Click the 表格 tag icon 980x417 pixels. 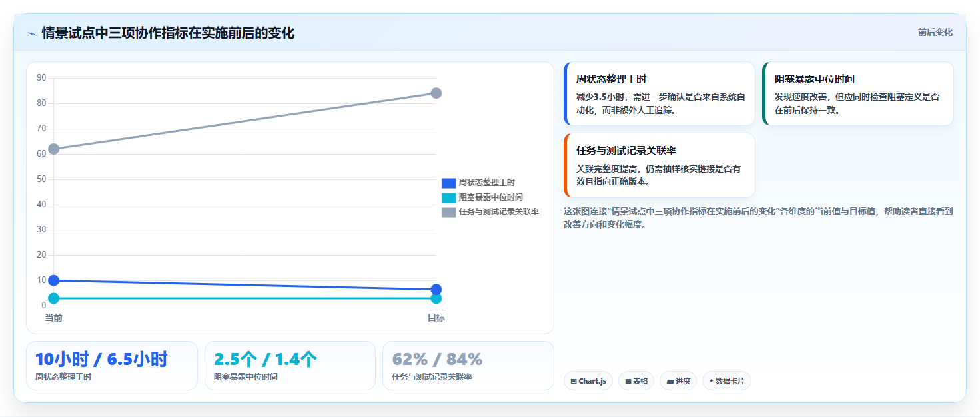[628, 382]
